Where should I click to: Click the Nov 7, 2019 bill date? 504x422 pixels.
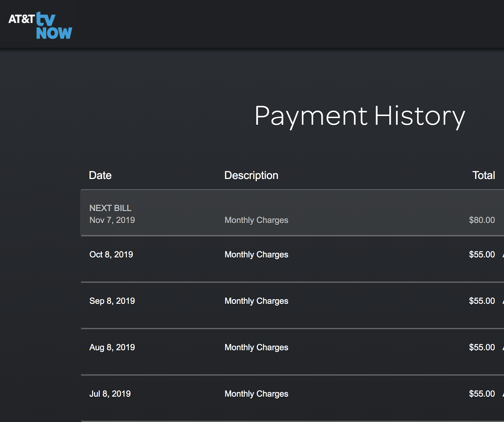[112, 220]
